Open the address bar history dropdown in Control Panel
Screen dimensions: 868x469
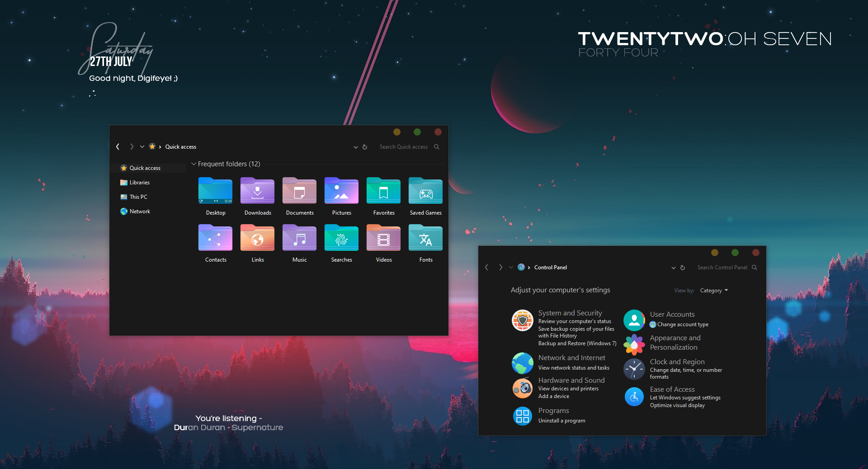[673, 267]
